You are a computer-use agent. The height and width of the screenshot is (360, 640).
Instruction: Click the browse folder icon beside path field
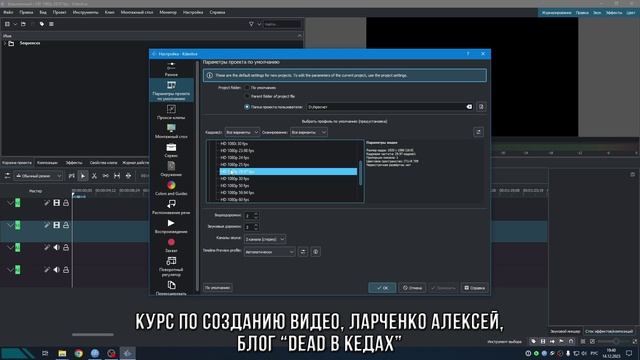point(481,107)
